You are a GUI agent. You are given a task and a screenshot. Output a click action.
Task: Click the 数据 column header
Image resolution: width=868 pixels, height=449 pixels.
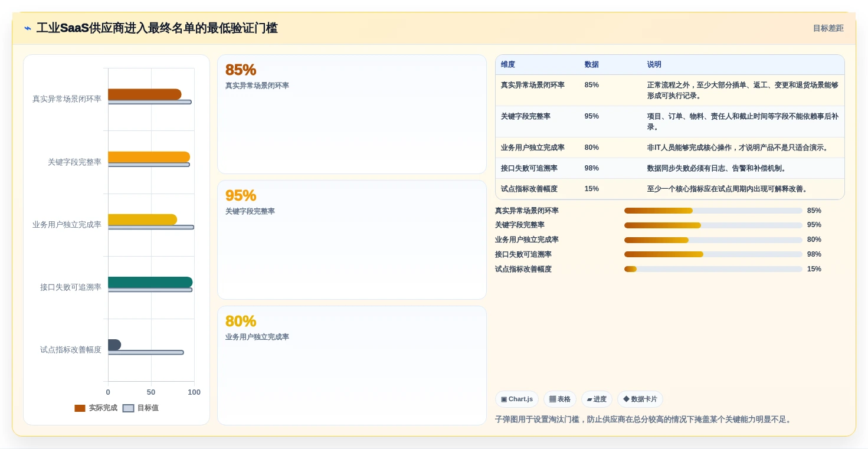point(592,65)
